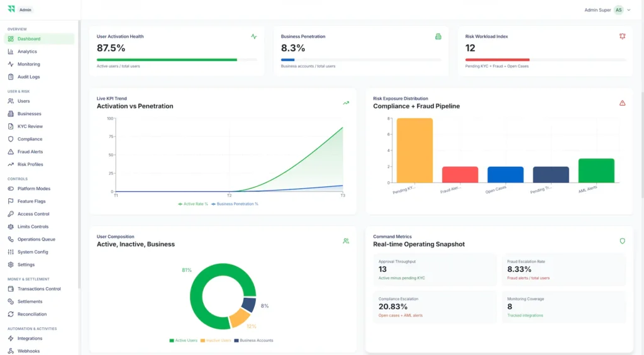Click the Settings gear icon in sidebar
644x355 pixels.
click(11, 264)
